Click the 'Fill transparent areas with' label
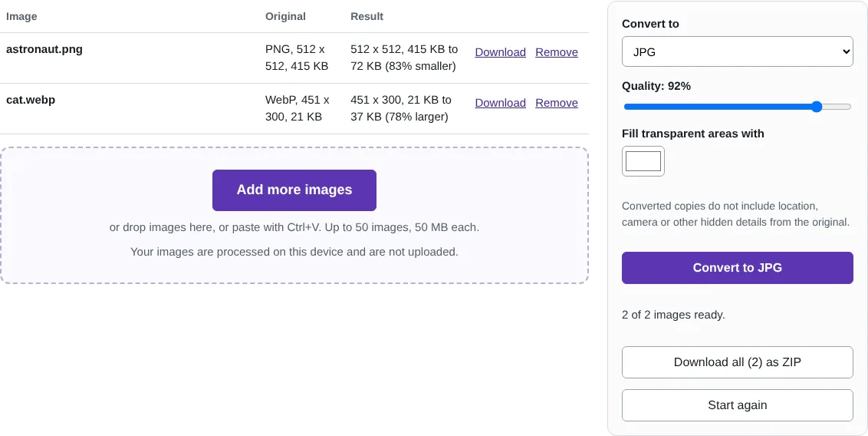This screenshot has height=436, width=868. point(693,134)
